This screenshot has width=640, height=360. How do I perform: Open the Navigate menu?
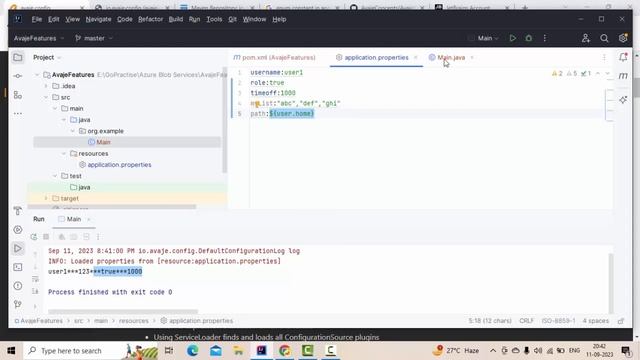pos(98,19)
